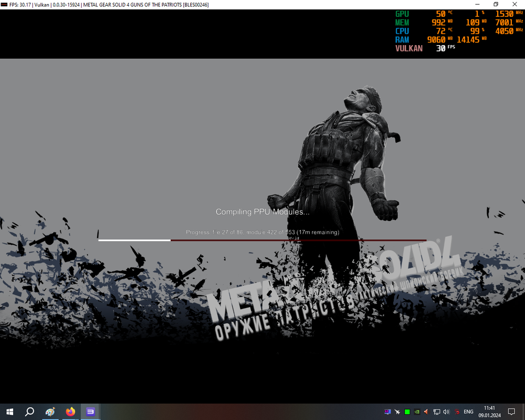Screen dimensions: 525x420
Task: Click the GPU temperature 50 °C value
Action: [444, 14]
